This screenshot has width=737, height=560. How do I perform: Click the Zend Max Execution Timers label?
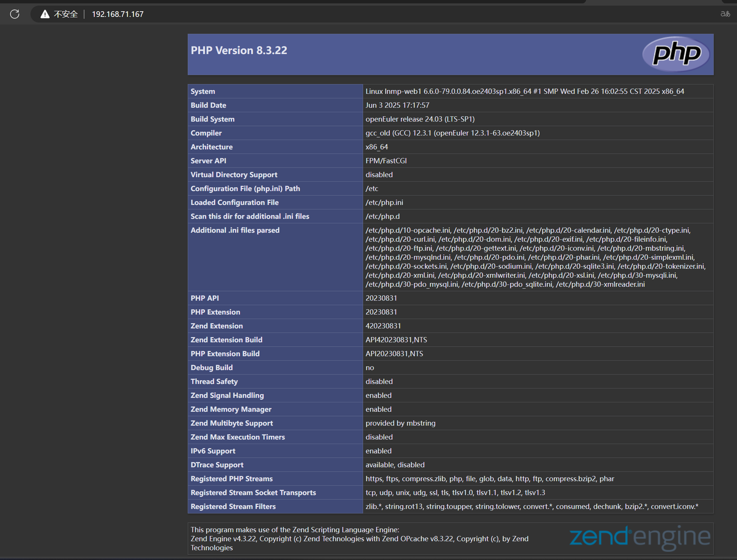tap(238, 437)
